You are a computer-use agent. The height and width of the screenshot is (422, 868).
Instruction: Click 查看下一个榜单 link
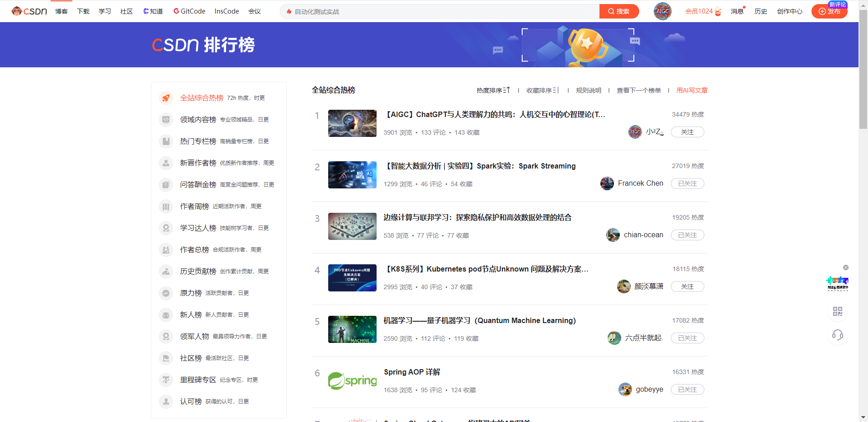[x=639, y=90]
